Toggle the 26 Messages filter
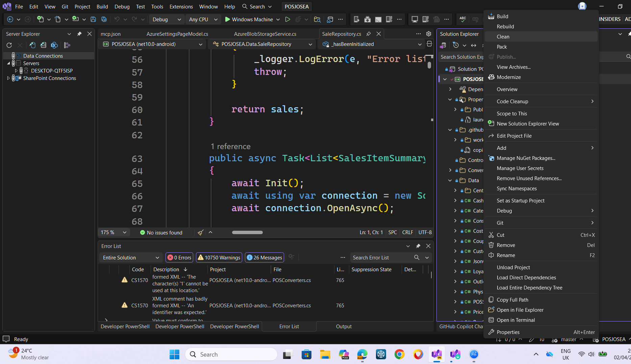The height and width of the screenshot is (364, 631). (264, 257)
